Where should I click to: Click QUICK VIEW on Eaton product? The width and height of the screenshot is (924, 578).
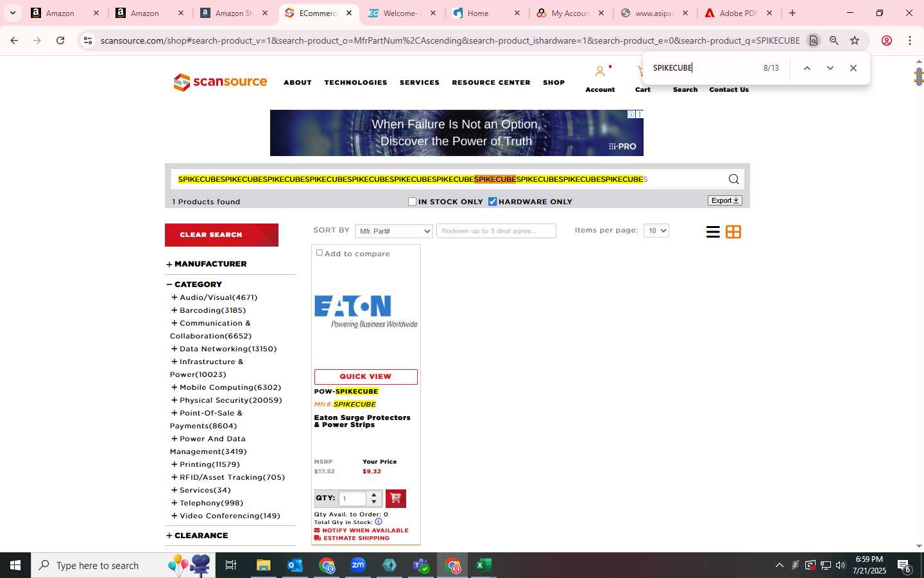tap(366, 377)
